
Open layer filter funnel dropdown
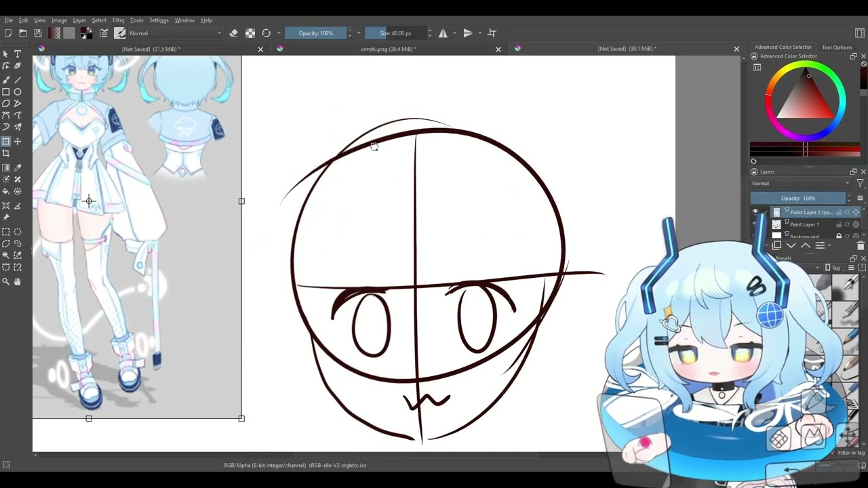[x=861, y=184]
